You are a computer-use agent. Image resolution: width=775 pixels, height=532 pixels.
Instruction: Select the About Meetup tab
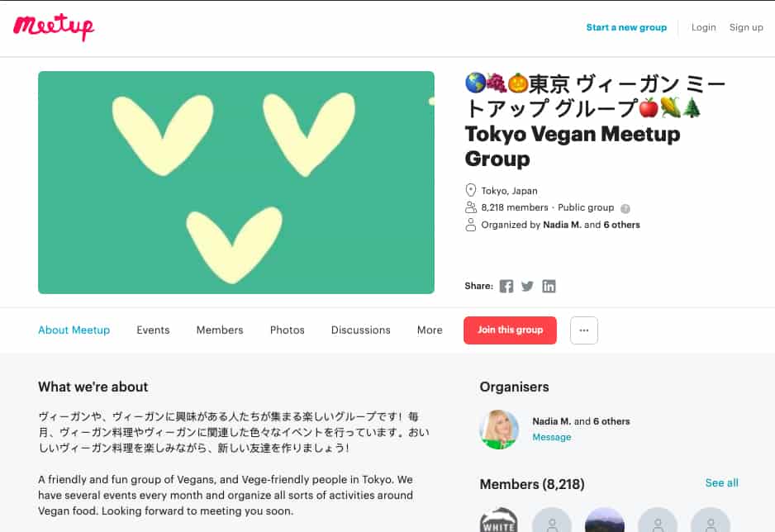tap(74, 330)
